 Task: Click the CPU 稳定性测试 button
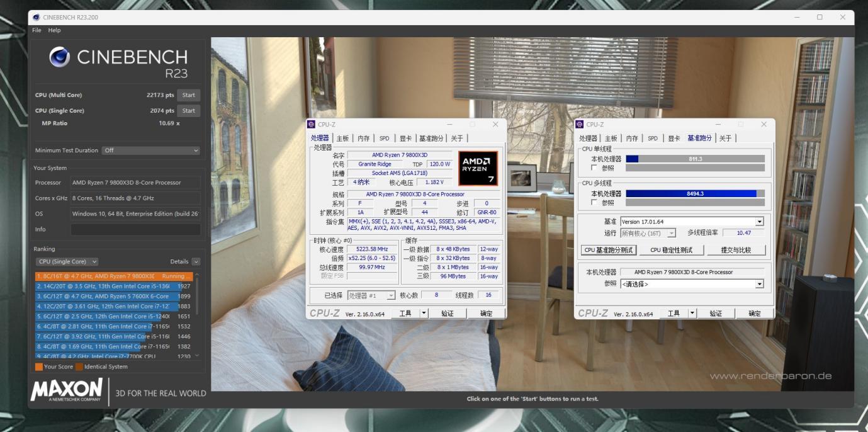[671, 250]
